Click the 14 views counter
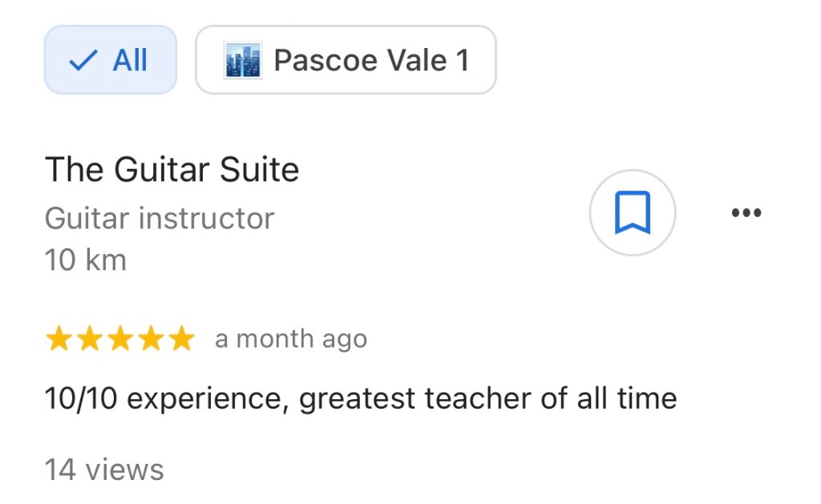The height and width of the screenshot is (504, 821). click(103, 470)
